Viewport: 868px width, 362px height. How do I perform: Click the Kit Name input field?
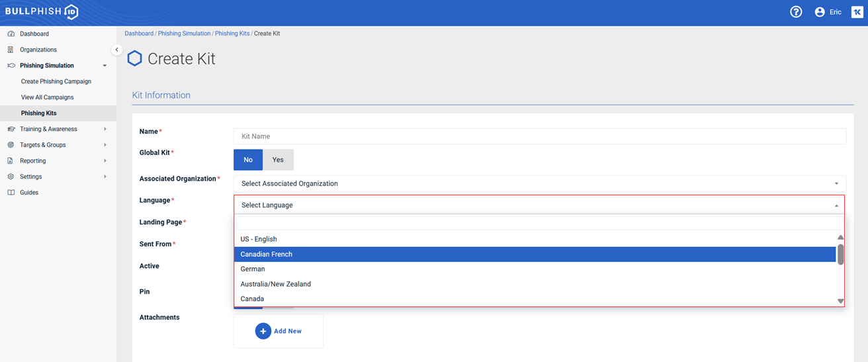point(539,136)
